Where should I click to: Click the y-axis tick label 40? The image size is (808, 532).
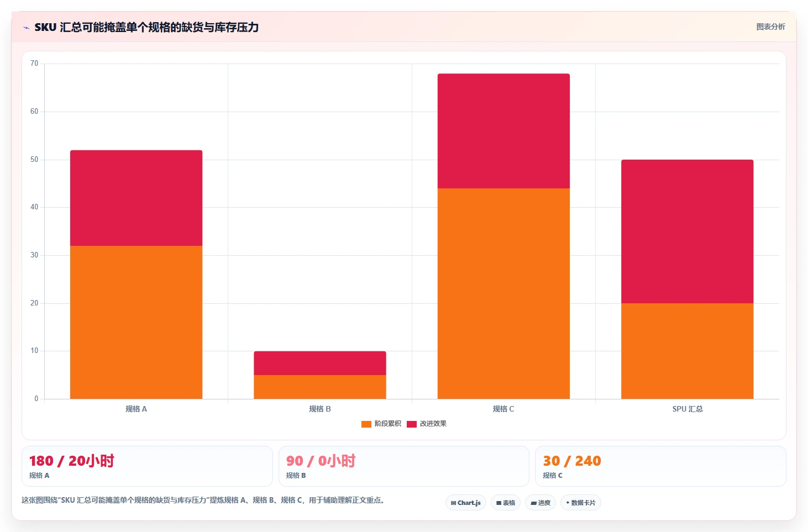click(x=34, y=207)
